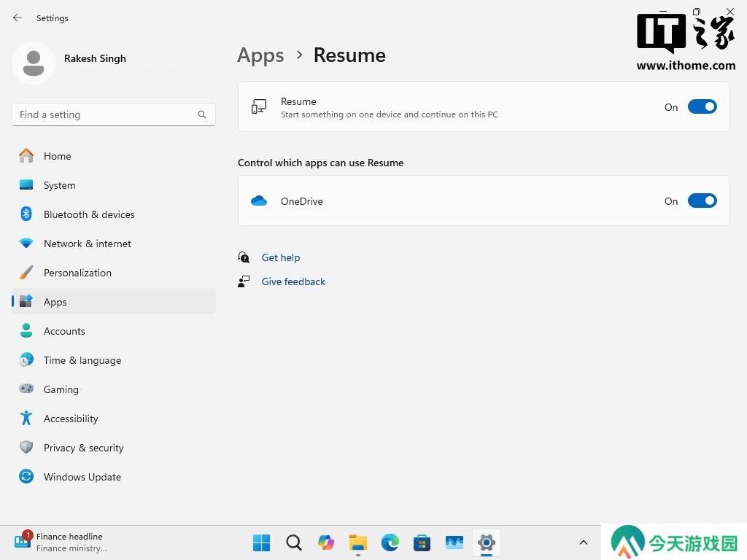Open the Windows Start button on taskbar
The height and width of the screenshot is (560, 747).
click(261, 542)
